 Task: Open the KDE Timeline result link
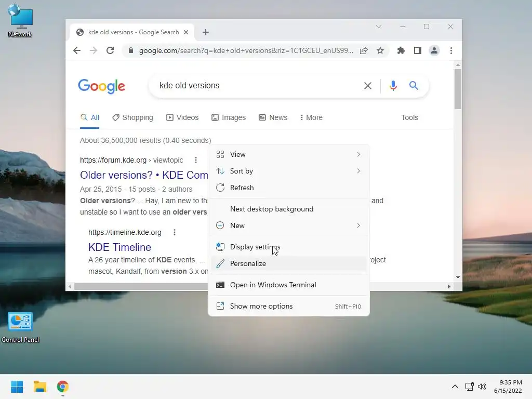click(120, 247)
